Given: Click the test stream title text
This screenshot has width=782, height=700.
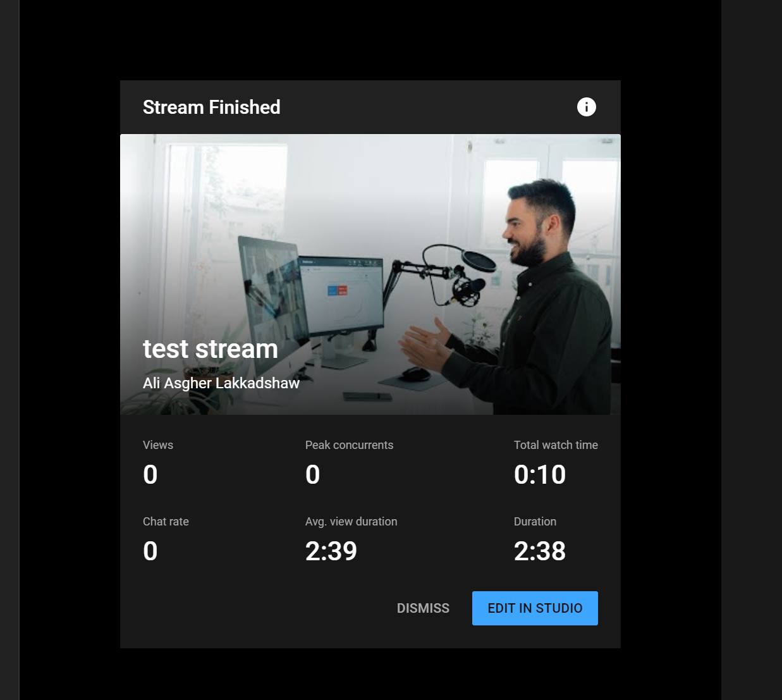Looking at the screenshot, I should pos(211,349).
